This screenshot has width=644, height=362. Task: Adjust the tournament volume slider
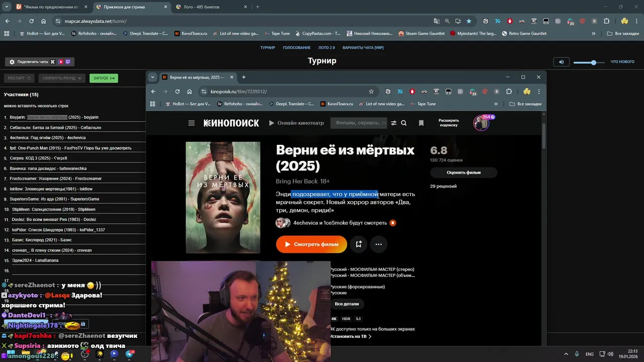click(589, 62)
